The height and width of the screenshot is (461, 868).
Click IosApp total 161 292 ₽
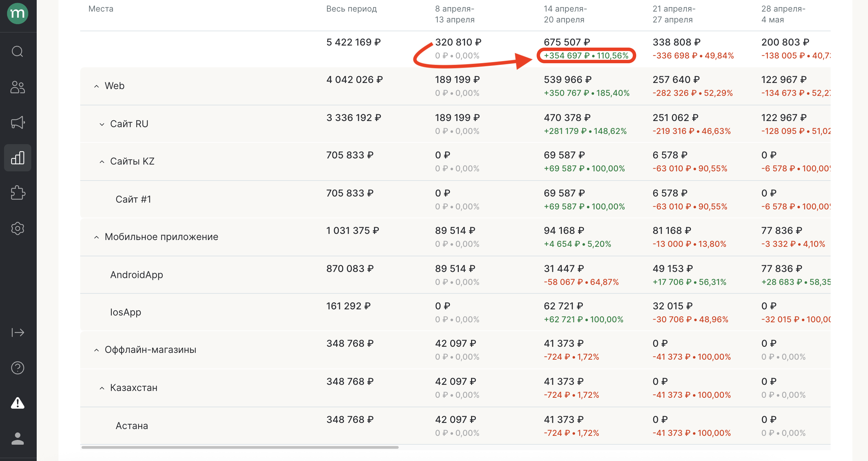(x=348, y=306)
